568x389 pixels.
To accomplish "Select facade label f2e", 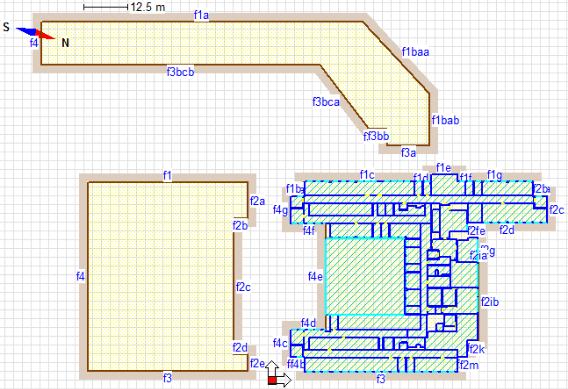I will [x=257, y=363].
